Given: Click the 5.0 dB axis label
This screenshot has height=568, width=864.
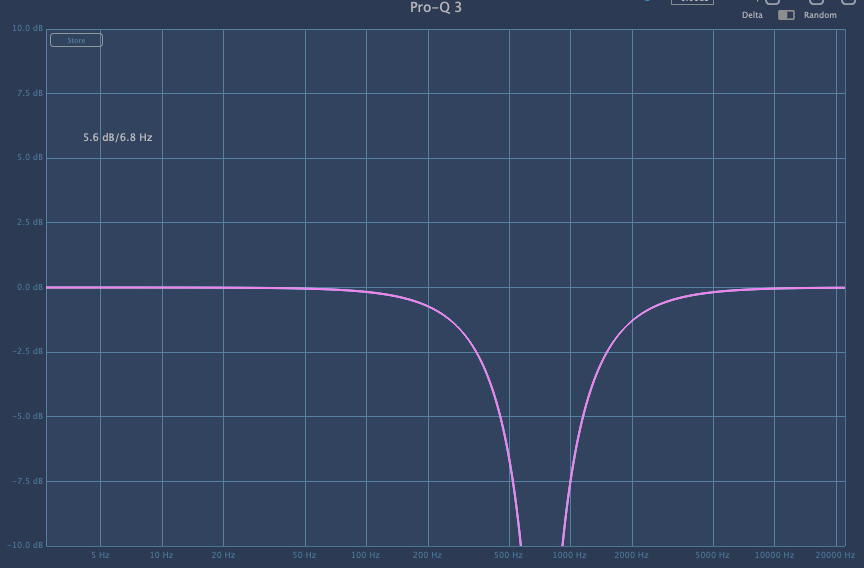Looking at the screenshot, I should tap(30, 158).
